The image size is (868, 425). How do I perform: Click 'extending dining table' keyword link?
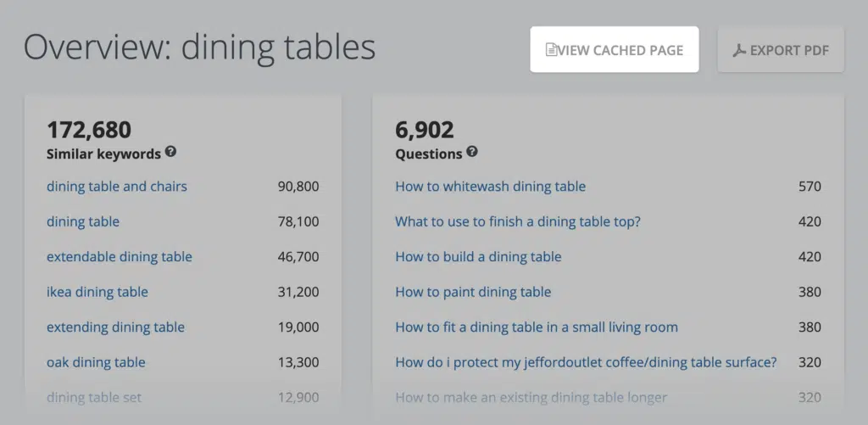click(x=115, y=327)
